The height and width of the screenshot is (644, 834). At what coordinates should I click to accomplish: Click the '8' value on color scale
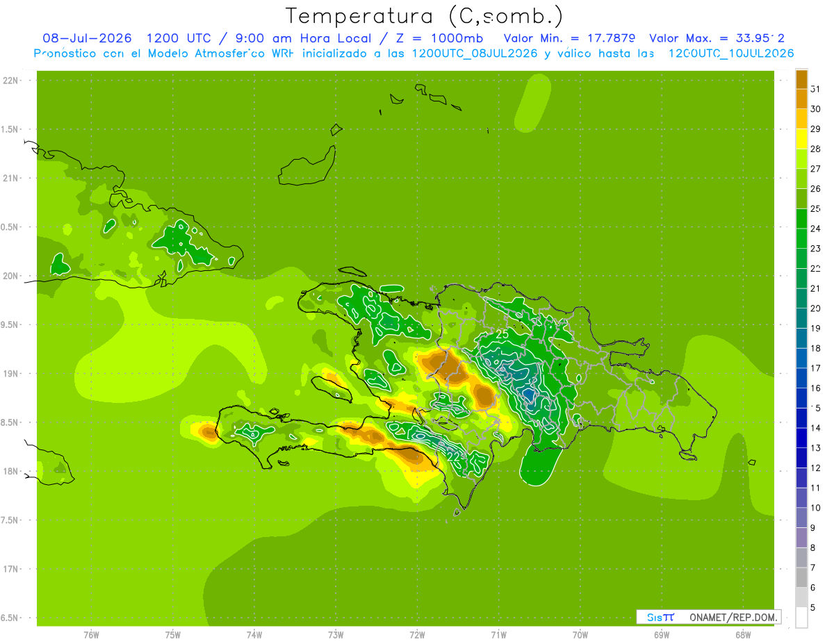point(814,548)
